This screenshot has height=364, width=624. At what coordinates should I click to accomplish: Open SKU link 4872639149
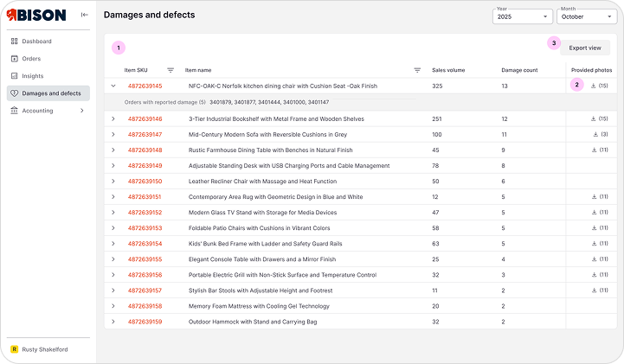[x=145, y=166]
